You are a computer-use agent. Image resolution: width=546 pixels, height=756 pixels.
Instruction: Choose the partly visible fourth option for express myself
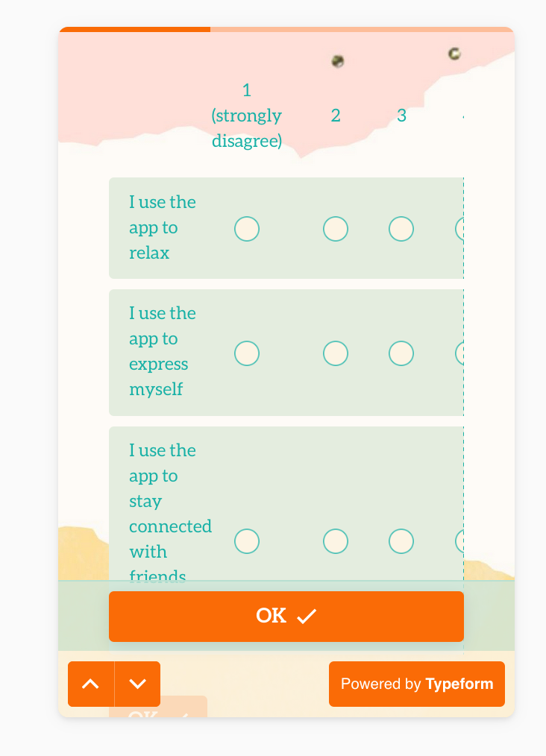[459, 353]
